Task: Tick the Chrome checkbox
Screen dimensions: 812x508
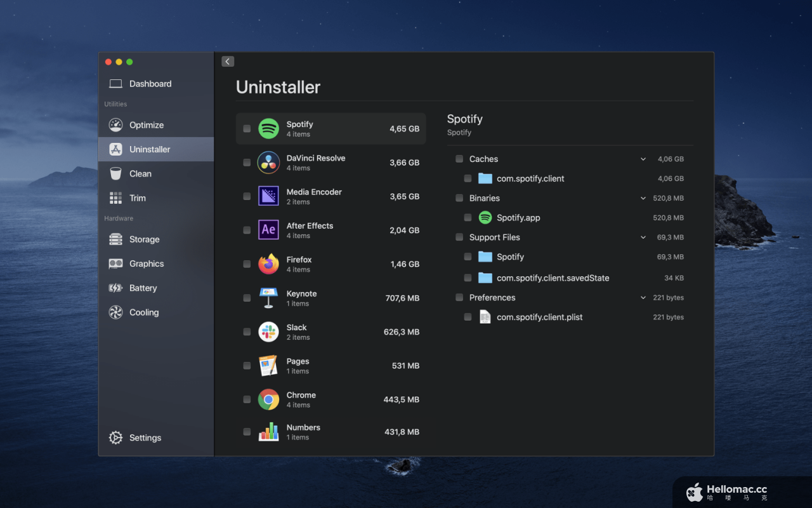Action: point(247,399)
